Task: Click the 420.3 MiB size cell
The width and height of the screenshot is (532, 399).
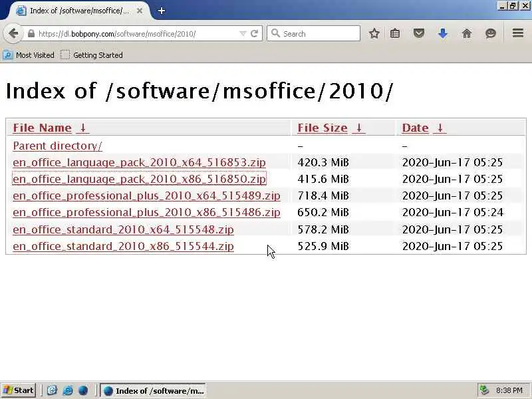Action: tap(323, 162)
